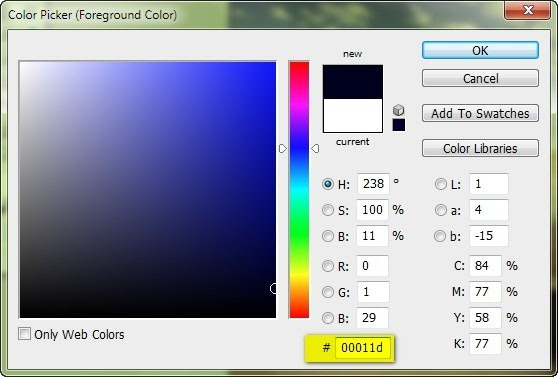This screenshot has height=377, width=558.
Task: Click the saturation field showing 100
Action: pos(372,210)
